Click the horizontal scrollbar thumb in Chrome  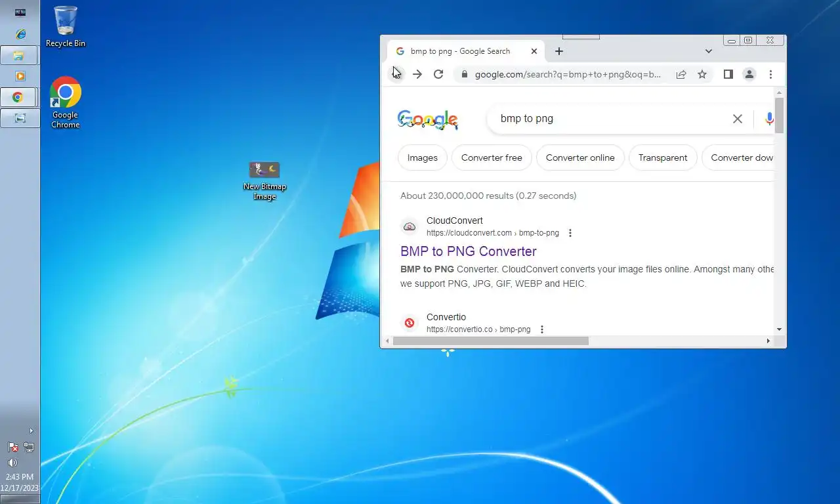tap(491, 341)
